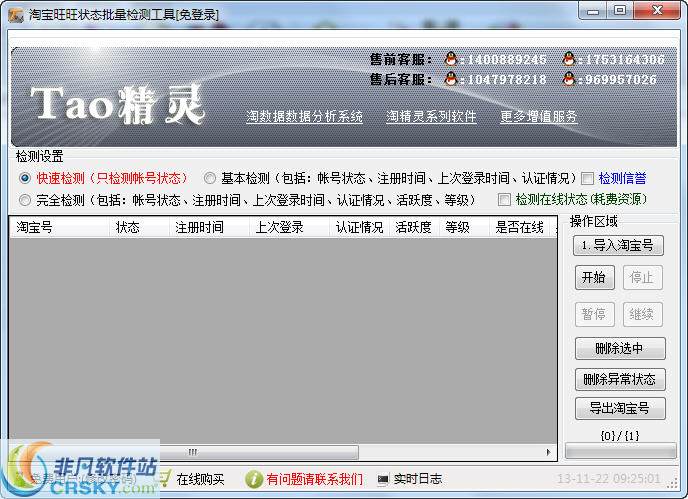Click the monitor icon beside 实时日志
This screenshot has width=688, height=499.
click(383, 479)
